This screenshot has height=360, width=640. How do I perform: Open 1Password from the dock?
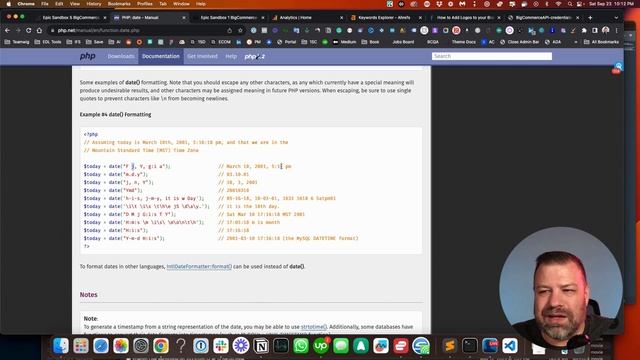point(201,346)
